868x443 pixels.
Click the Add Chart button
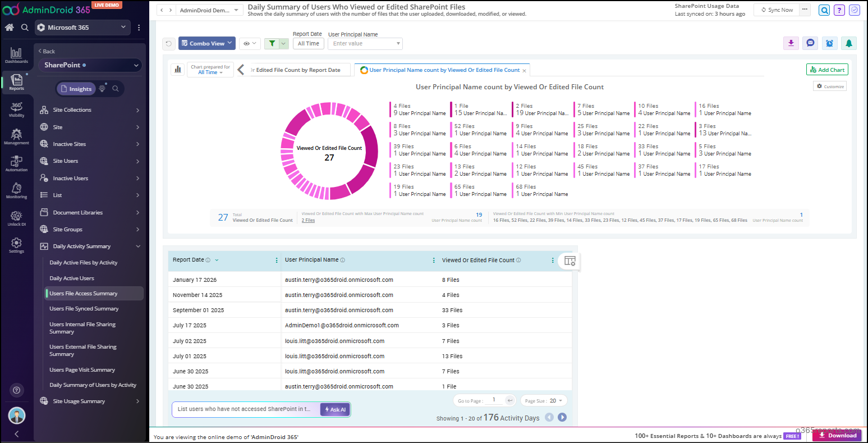coord(827,70)
